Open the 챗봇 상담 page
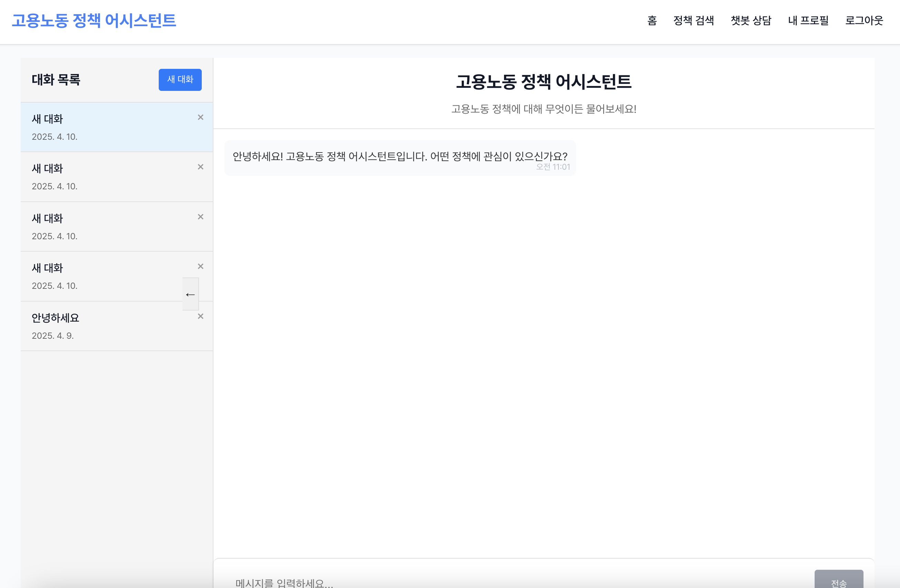 pos(751,20)
